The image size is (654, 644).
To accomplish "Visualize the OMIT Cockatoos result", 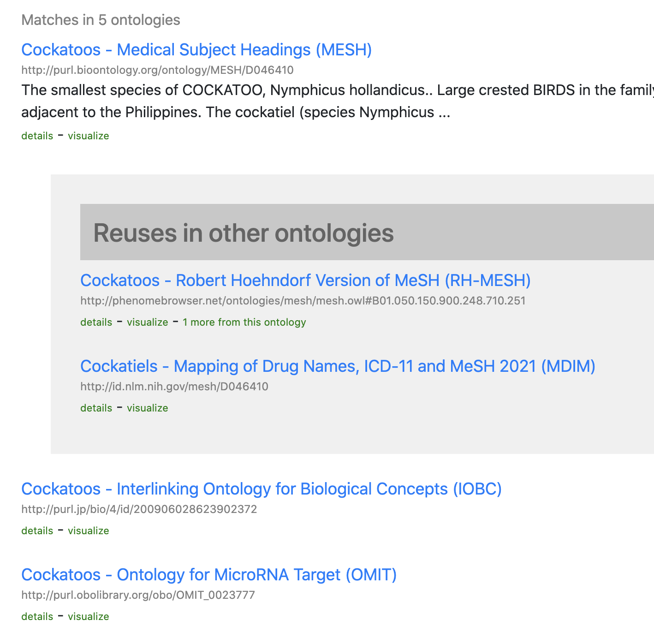I will pos(89,617).
